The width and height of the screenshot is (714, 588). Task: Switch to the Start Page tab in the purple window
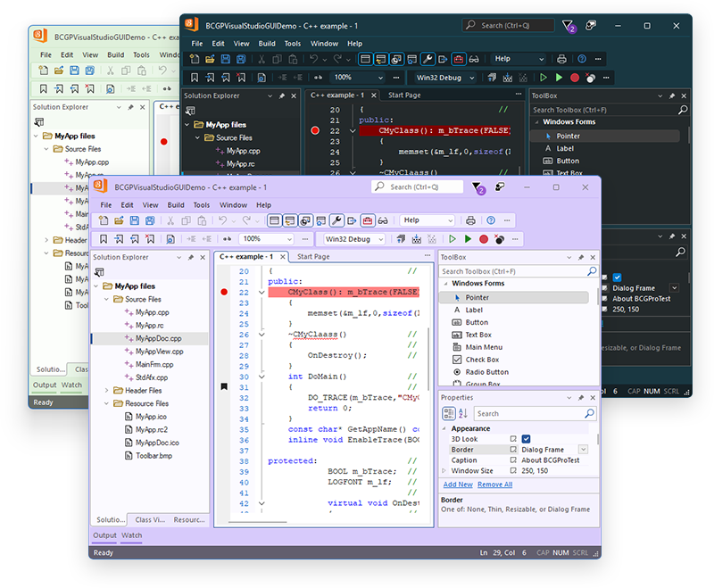[313, 257]
